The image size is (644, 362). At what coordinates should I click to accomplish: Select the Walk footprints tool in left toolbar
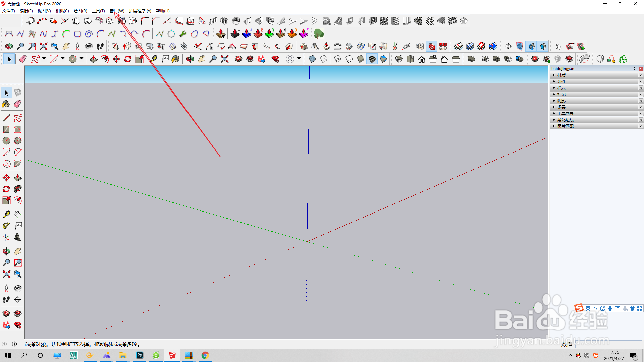click(6, 300)
